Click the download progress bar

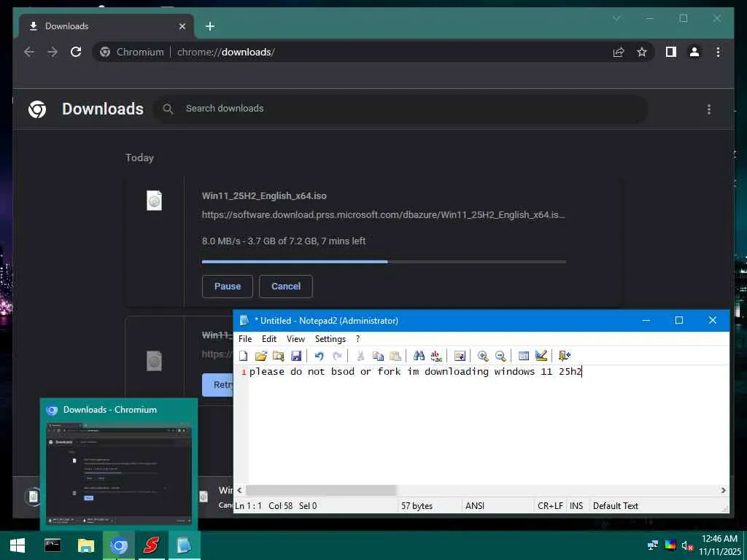(384, 262)
